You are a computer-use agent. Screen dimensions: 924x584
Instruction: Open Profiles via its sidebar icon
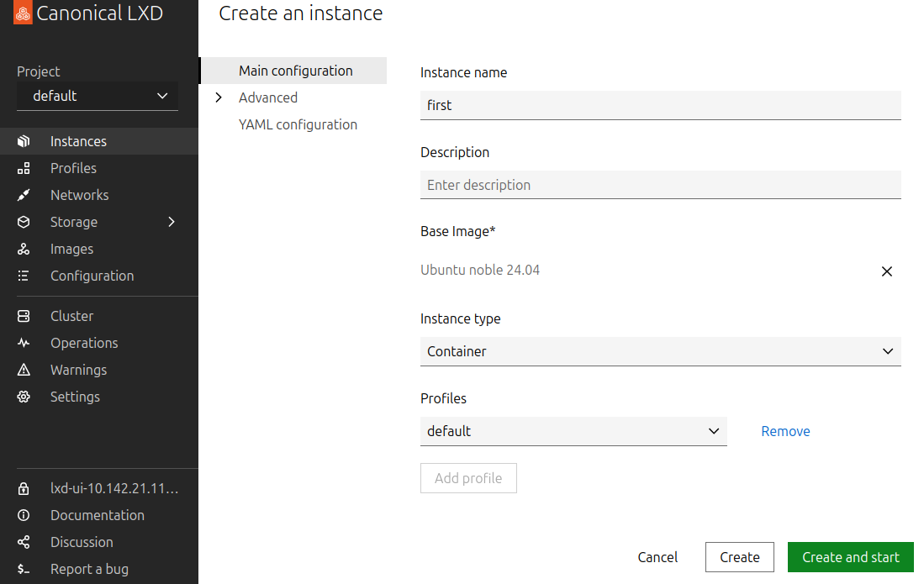(x=24, y=168)
